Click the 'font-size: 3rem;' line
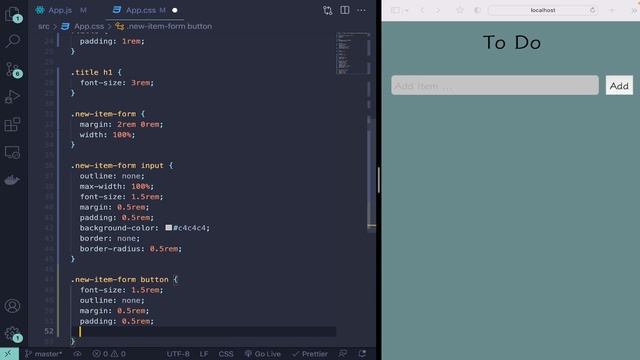The image size is (640, 360). pyautogui.click(x=117, y=82)
